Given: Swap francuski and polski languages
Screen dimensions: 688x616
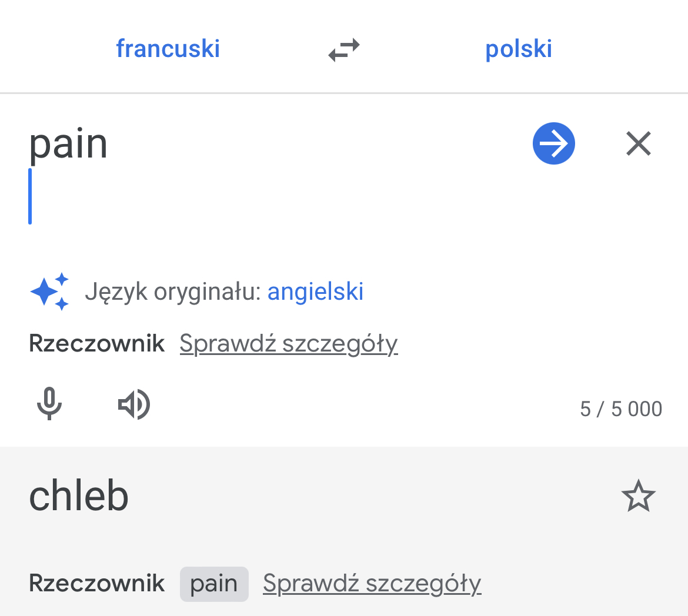Looking at the screenshot, I should (x=344, y=49).
